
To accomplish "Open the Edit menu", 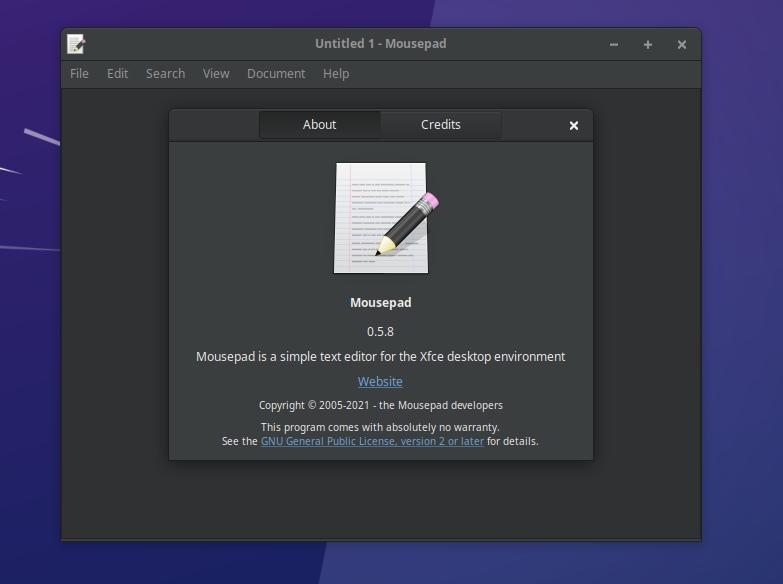I will [x=117, y=73].
